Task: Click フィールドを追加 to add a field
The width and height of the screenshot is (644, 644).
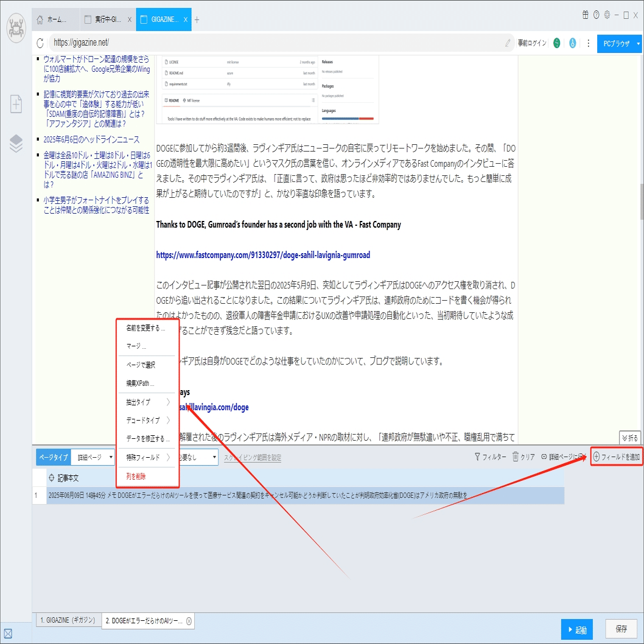Action: click(x=616, y=457)
